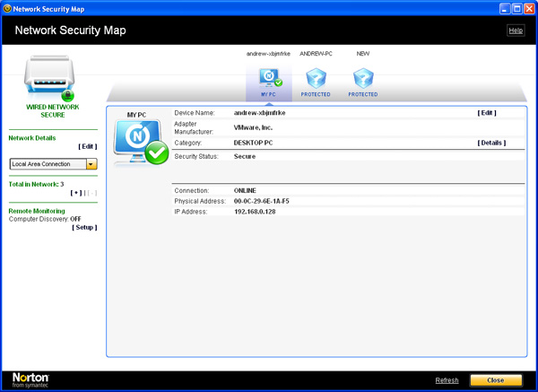Viewport: 538px width, 392px height.
Task: Click the ANDREW-PC name label
Action: 316,54
